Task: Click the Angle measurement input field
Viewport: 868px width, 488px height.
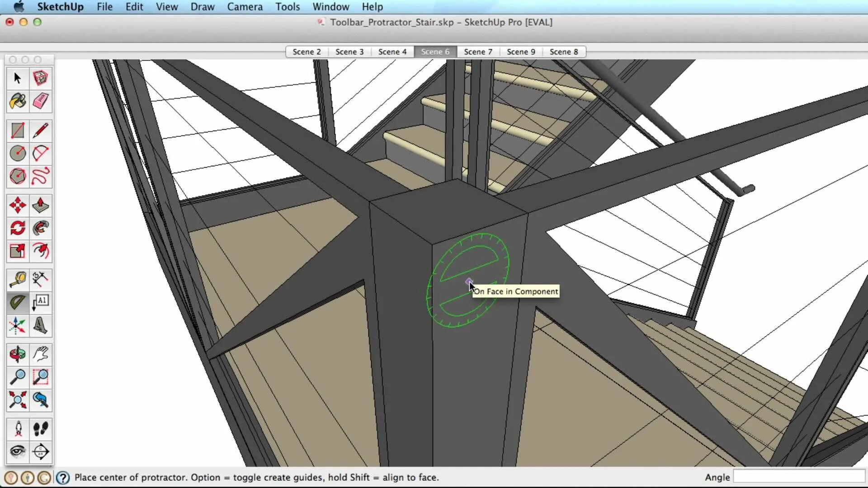Action: tap(798, 477)
